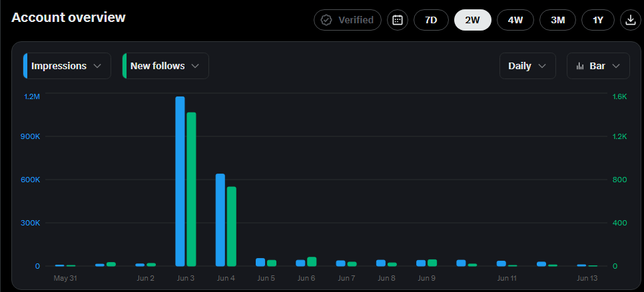Select the 1Y time range

pyautogui.click(x=598, y=20)
